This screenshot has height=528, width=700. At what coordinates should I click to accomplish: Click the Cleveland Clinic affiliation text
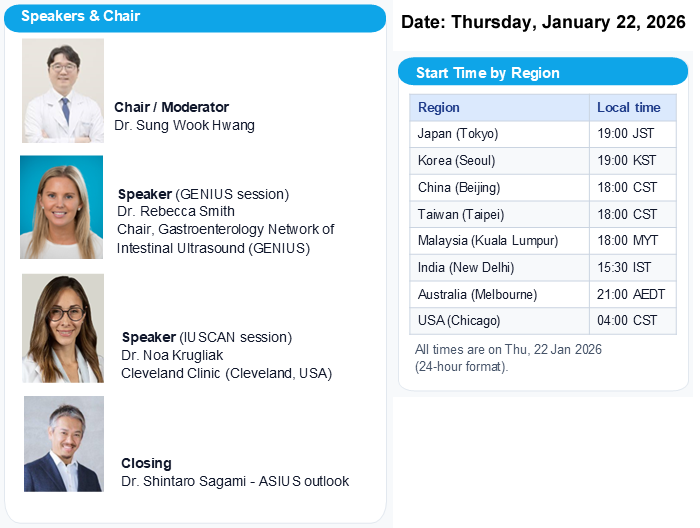point(226,374)
